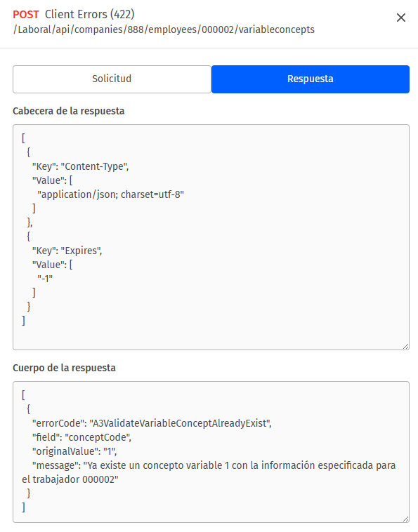Switch to the Solicitud tab
This screenshot has height=532, width=418.
[112, 79]
